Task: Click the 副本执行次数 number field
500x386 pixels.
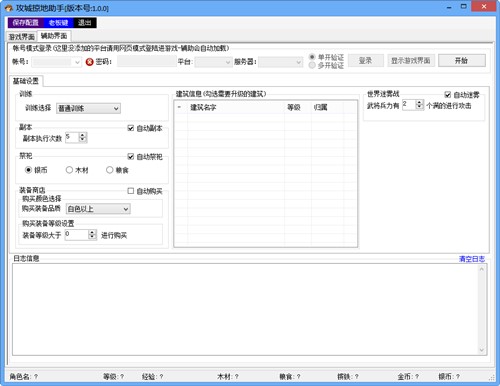Action: [72, 137]
